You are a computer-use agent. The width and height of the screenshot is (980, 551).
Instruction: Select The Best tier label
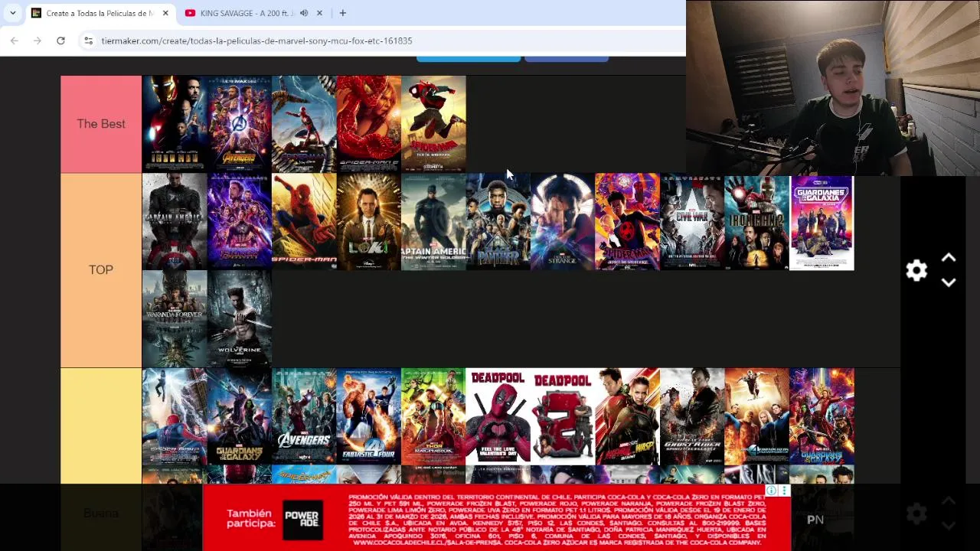[x=101, y=124]
